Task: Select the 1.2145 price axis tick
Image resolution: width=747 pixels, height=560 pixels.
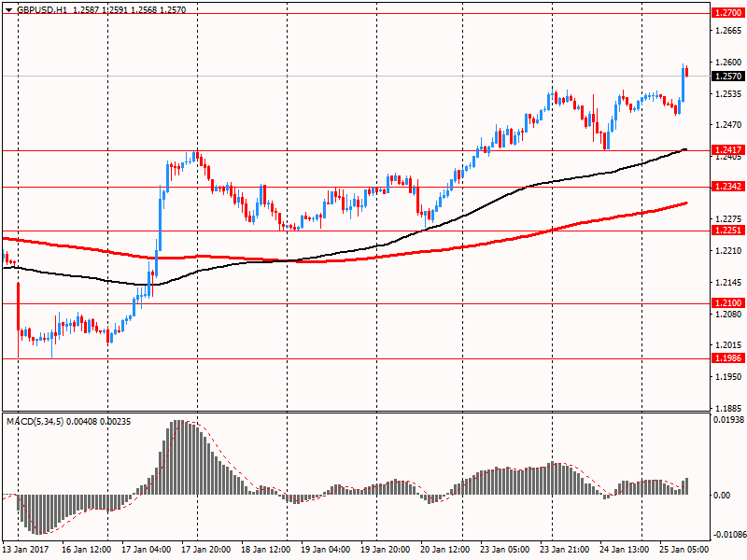Action: [x=729, y=283]
